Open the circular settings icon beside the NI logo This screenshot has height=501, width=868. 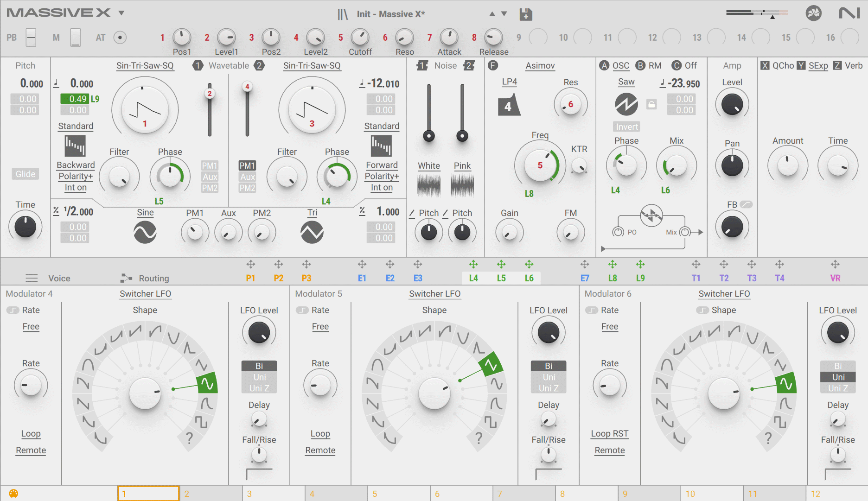[x=813, y=13]
